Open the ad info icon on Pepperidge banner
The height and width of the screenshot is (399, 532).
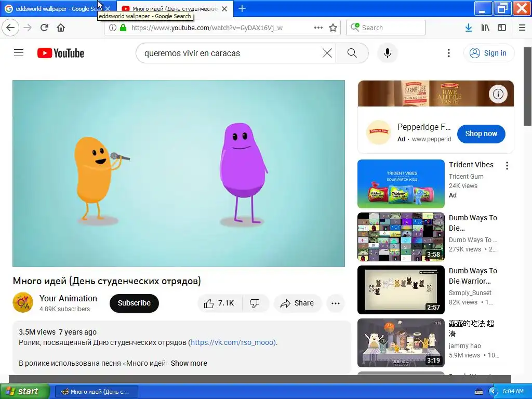pyautogui.click(x=498, y=94)
